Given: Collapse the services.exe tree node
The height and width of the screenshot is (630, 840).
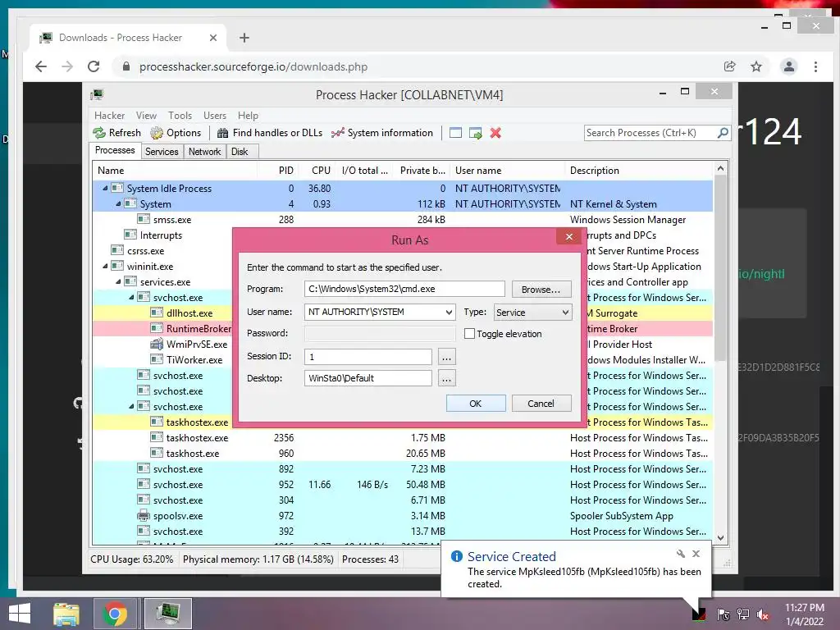Looking at the screenshot, I should (x=118, y=282).
